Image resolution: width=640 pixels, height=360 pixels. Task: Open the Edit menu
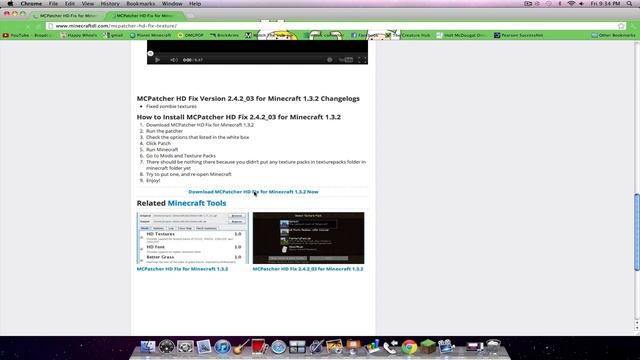[70, 4]
